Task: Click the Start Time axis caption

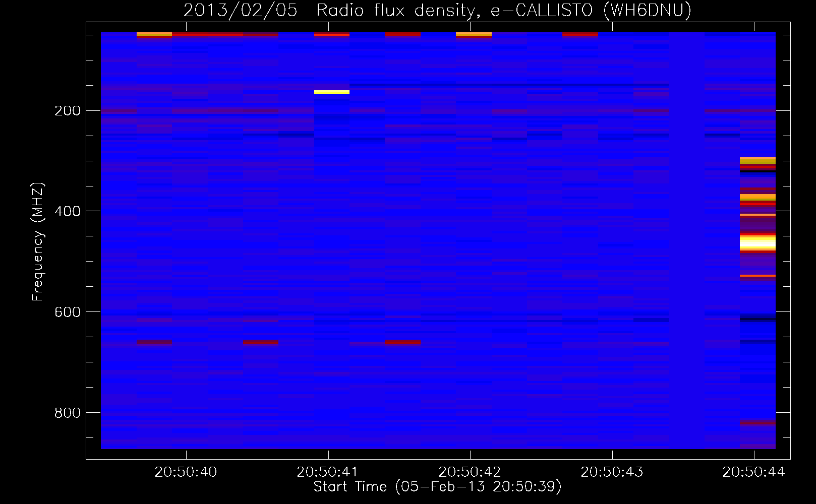Action: pyautogui.click(x=438, y=487)
